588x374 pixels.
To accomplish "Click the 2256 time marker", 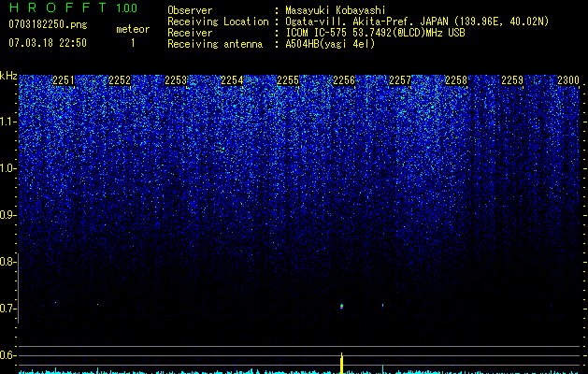I will tap(344, 80).
